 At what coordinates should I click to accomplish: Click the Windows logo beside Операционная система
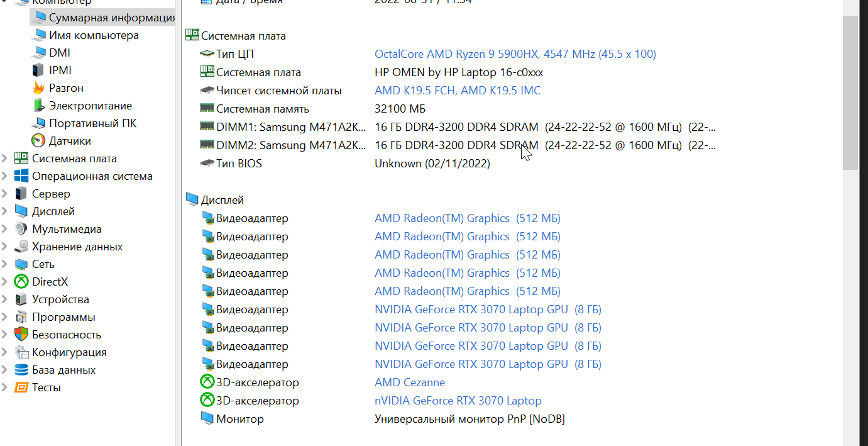pos(22,176)
